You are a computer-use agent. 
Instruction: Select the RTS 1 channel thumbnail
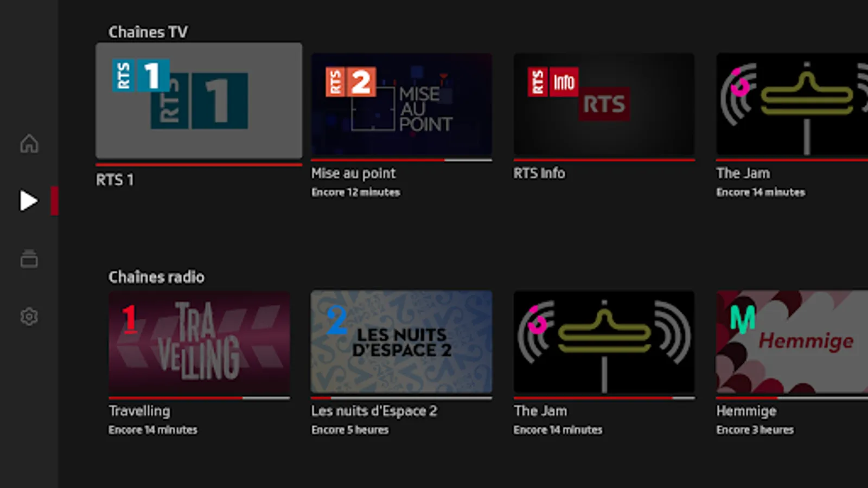[x=199, y=101]
